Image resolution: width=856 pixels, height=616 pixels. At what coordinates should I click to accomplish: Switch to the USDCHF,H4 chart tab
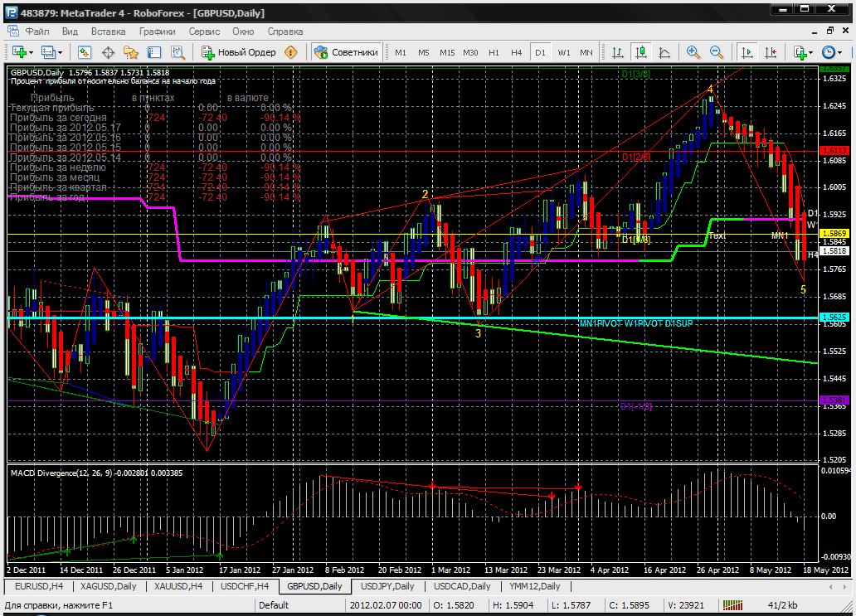pos(245,586)
